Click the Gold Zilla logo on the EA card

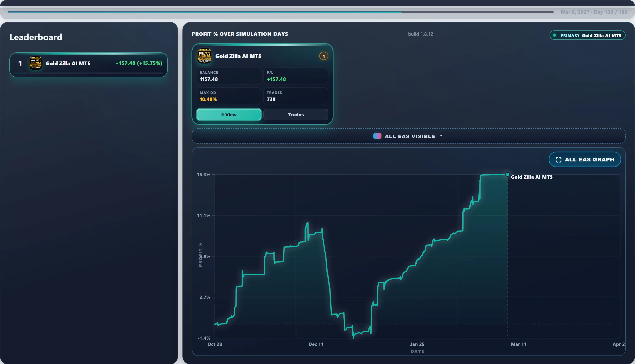[205, 56]
